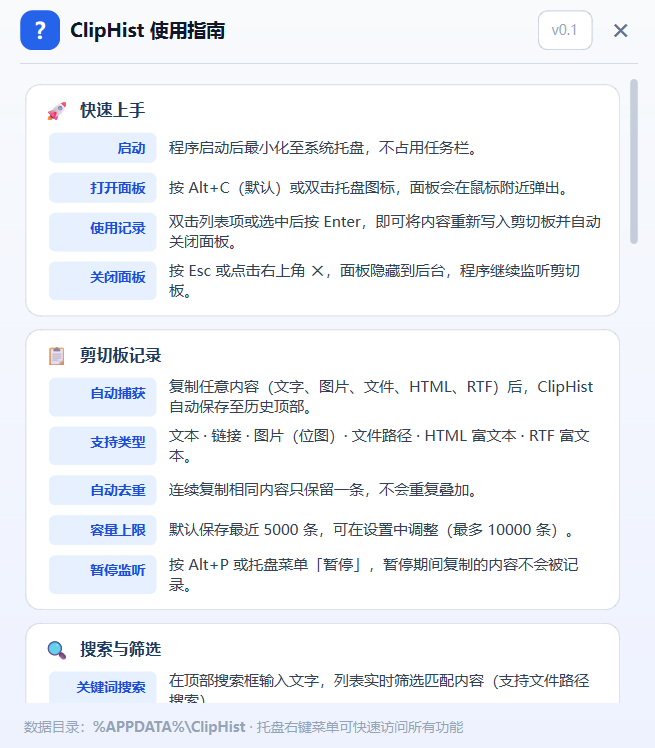Click the description mentioning 5000 条 default limit
This screenshot has height=748, width=655.
tap(371, 530)
